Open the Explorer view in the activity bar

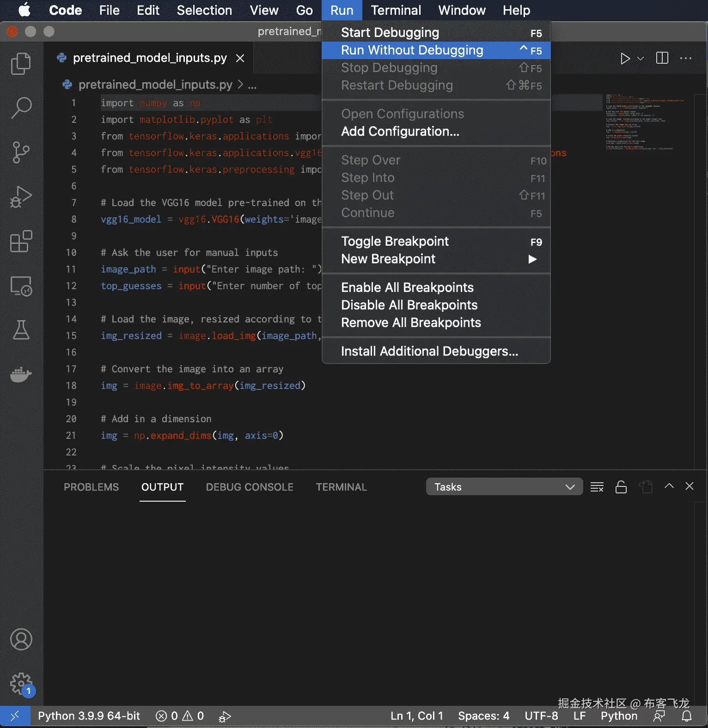pos(21,64)
